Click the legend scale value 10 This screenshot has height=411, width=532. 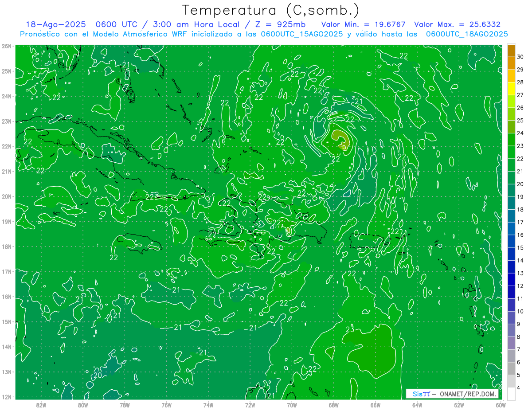coord(520,311)
